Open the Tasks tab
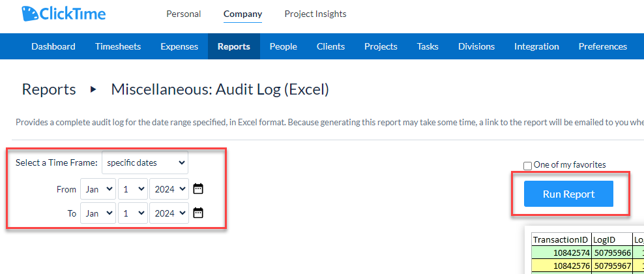Image resolution: width=644 pixels, height=274 pixels. 428,46
